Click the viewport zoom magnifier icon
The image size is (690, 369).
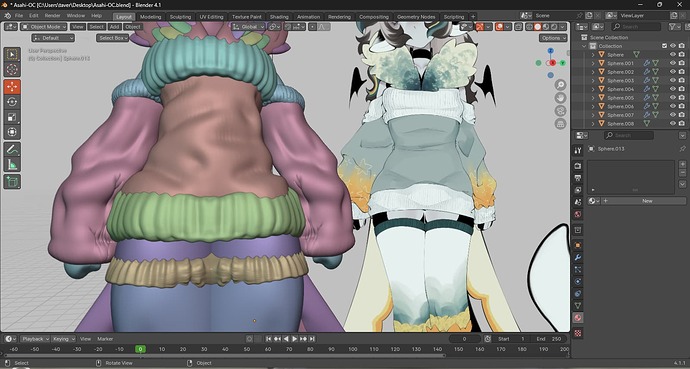pyautogui.click(x=560, y=85)
